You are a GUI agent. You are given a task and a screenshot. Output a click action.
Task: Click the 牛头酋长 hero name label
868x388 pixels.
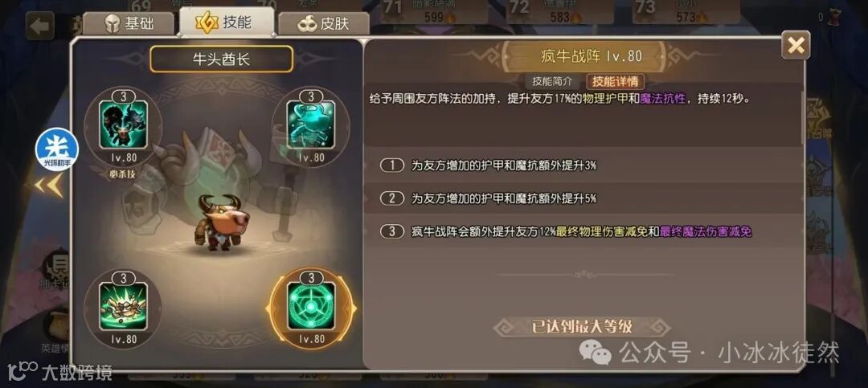pyautogui.click(x=222, y=59)
